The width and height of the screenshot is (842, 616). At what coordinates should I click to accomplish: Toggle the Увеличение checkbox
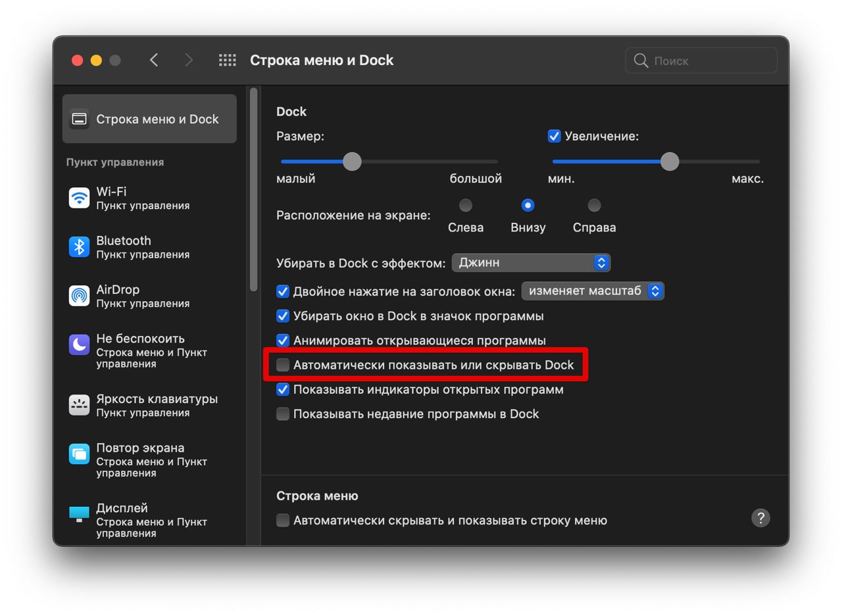pos(554,136)
